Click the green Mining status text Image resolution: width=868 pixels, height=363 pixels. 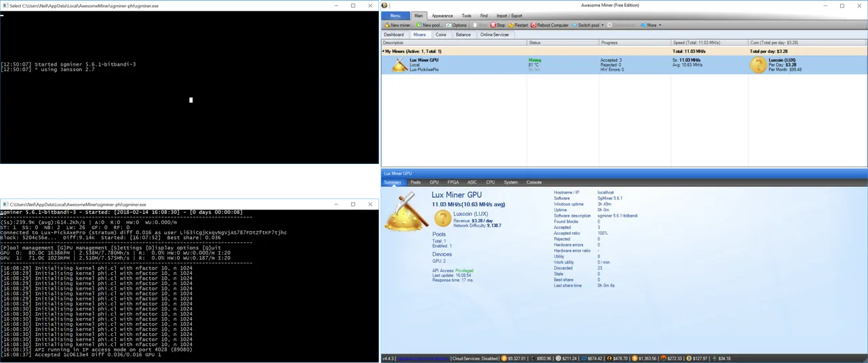(535, 60)
